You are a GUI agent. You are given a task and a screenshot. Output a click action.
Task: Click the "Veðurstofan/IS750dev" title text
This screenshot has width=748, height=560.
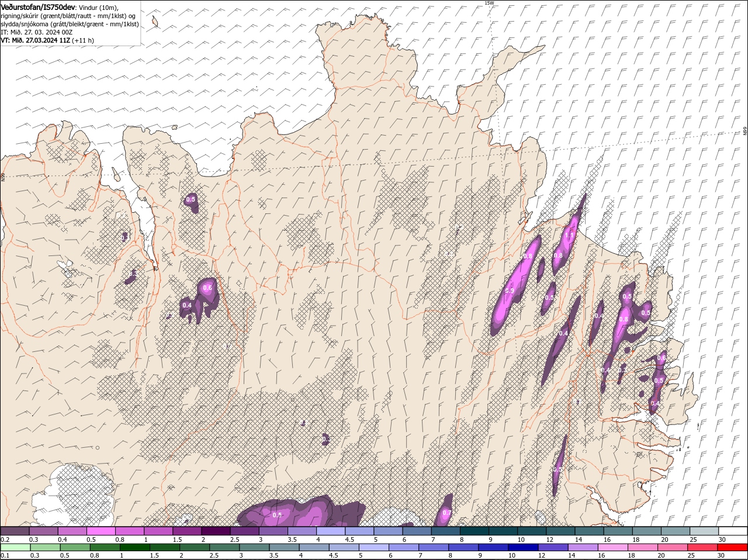[38, 6]
